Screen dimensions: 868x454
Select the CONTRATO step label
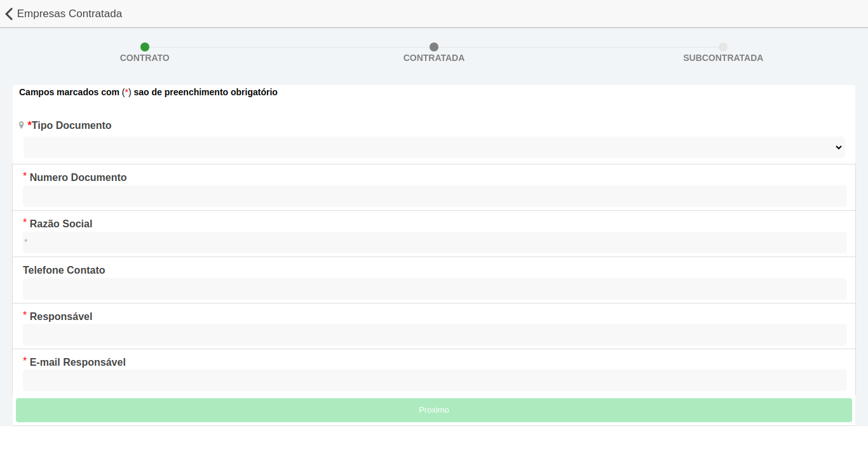145,58
